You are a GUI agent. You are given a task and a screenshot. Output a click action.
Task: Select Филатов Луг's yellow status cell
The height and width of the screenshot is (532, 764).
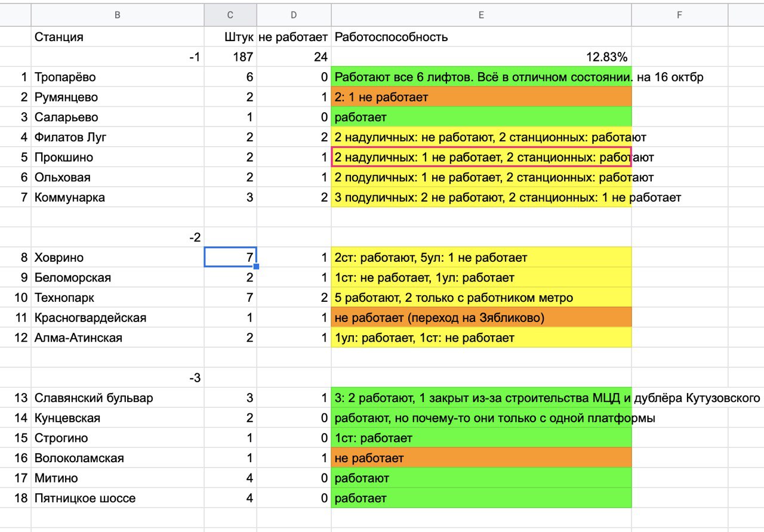(x=481, y=137)
